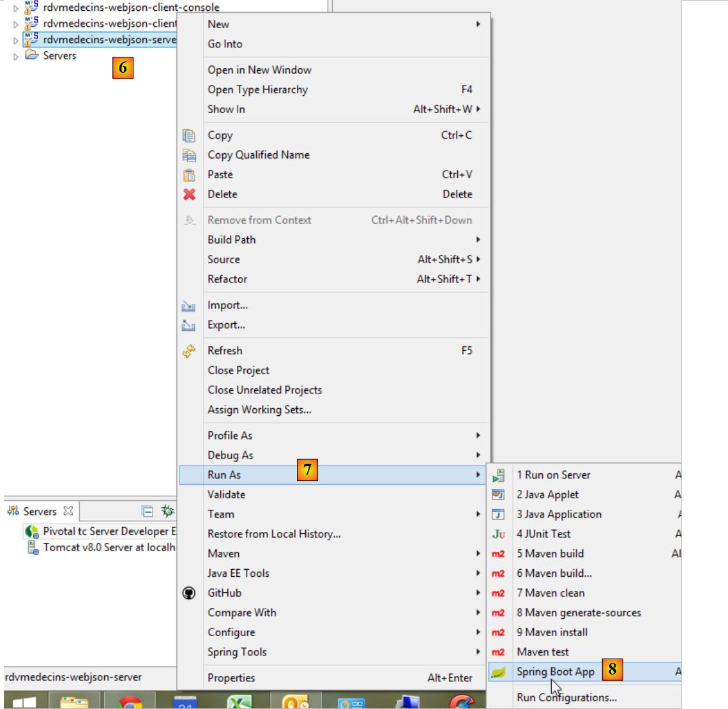Select 9 Maven install option

coord(552,632)
